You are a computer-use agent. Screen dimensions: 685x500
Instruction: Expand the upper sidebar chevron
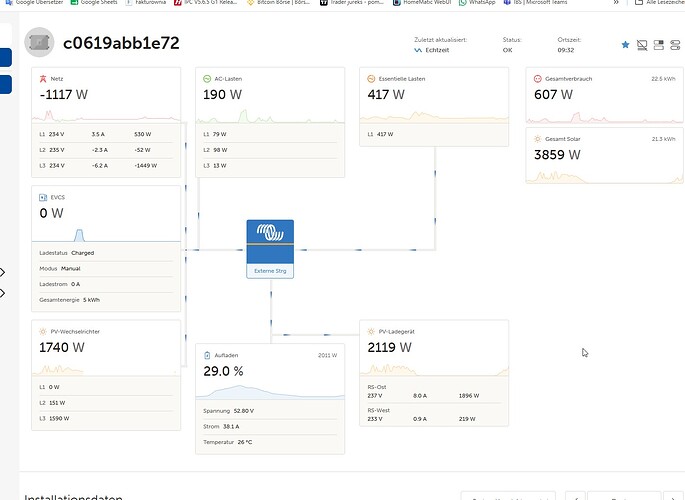point(3,272)
